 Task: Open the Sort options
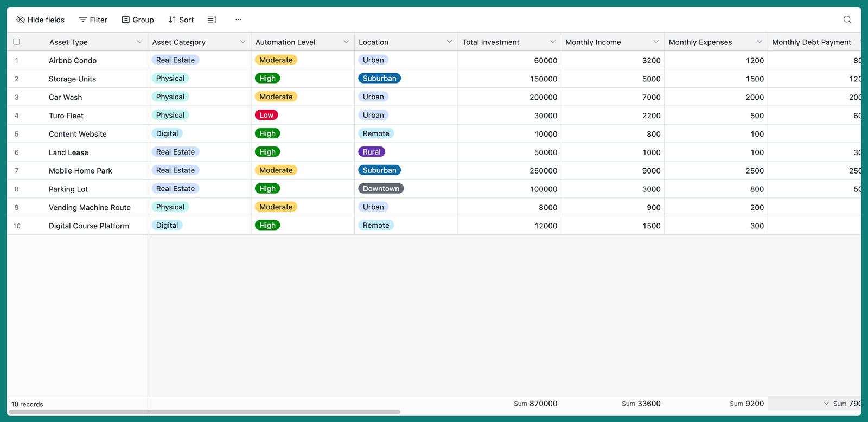(181, 20)
